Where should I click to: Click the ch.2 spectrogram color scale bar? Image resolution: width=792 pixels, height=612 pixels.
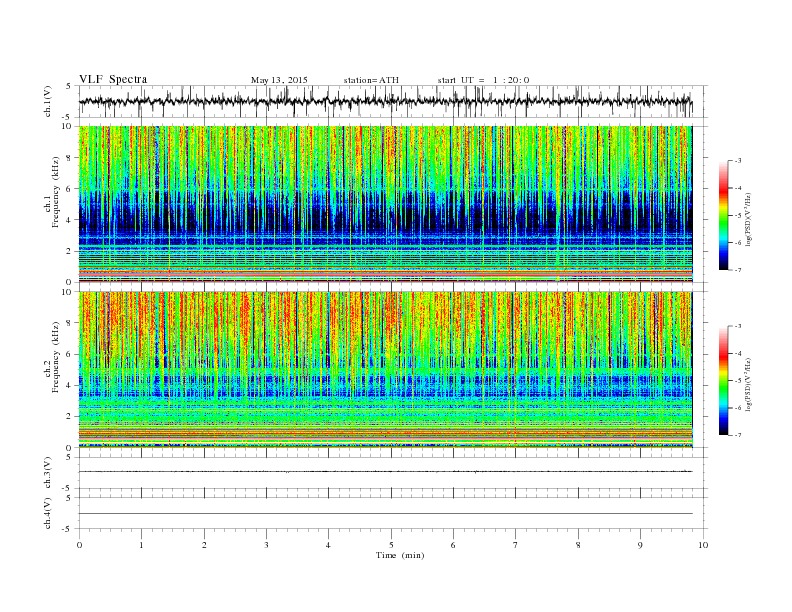tap(724, 381)
